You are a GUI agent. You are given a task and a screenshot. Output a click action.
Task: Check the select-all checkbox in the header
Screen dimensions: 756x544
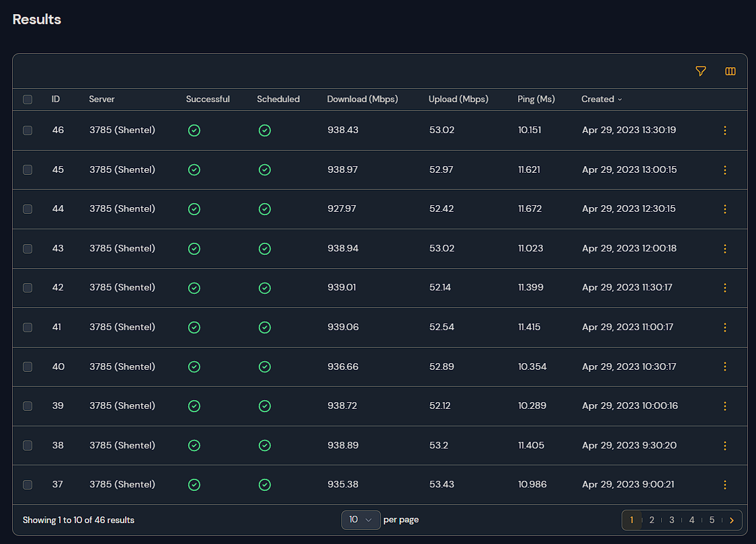click(x=28, y=100)
